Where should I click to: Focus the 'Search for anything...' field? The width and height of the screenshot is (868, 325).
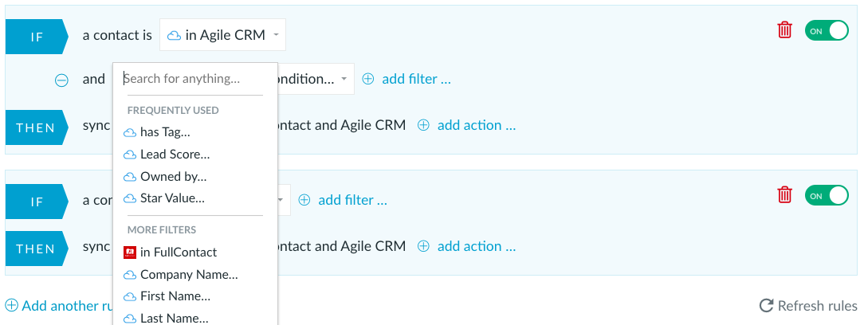pyautogui.click(x=193, y=79)
